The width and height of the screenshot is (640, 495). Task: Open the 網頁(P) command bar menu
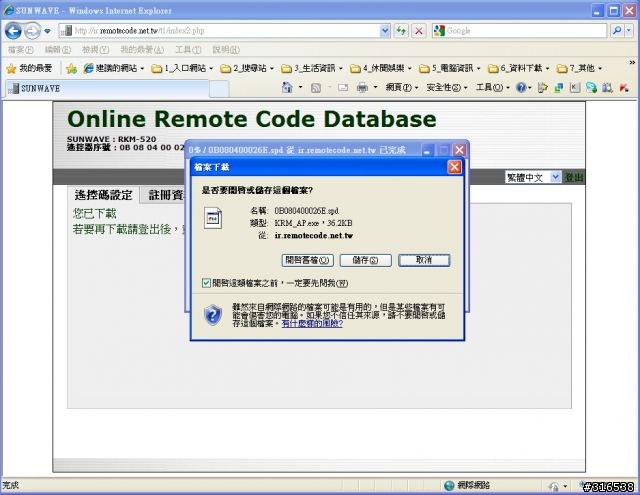tap(402, 88)
